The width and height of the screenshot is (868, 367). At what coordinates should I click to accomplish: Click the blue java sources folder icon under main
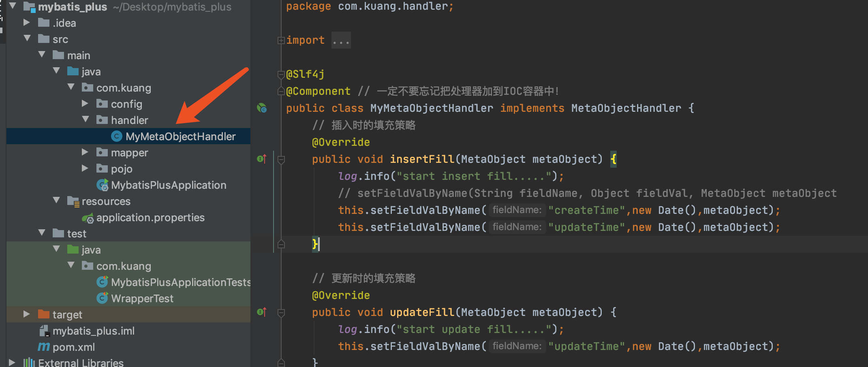[73, 71]
